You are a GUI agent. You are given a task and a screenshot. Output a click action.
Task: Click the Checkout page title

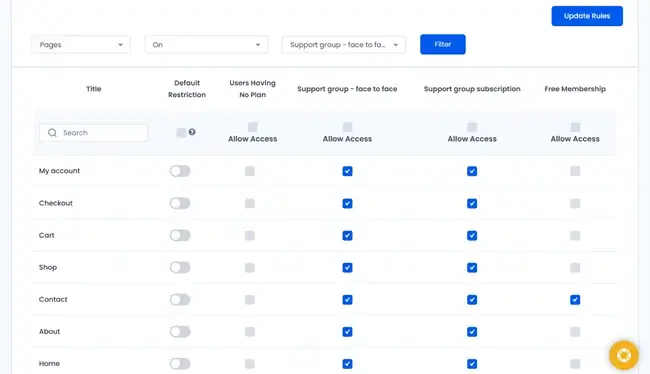click(x=56, y=203)
